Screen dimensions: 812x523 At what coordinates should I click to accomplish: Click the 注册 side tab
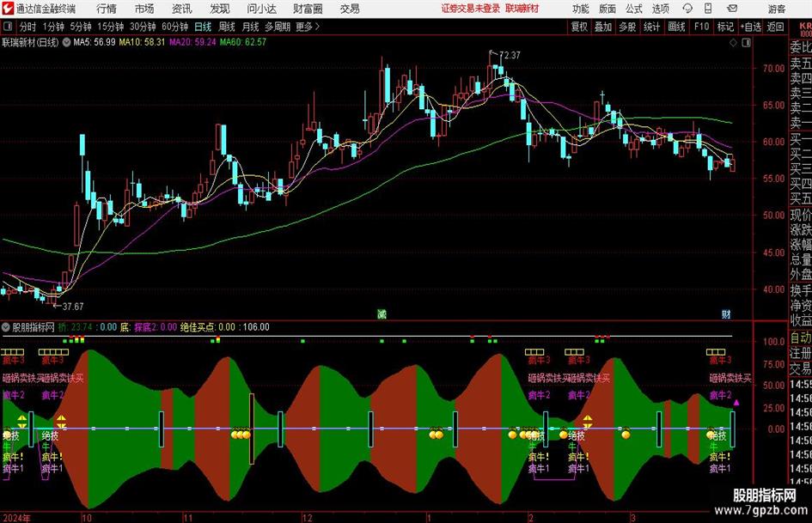pyautogui.click(x=801, y=353)
